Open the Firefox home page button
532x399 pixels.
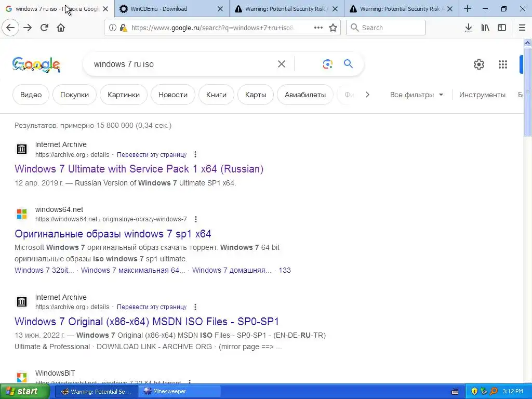[x=61, y=28]
